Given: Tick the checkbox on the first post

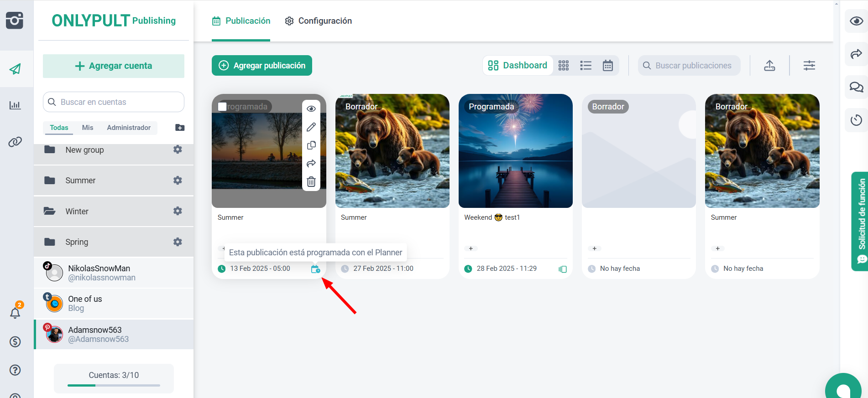Looking at the screenshot, I should (223, 107).
